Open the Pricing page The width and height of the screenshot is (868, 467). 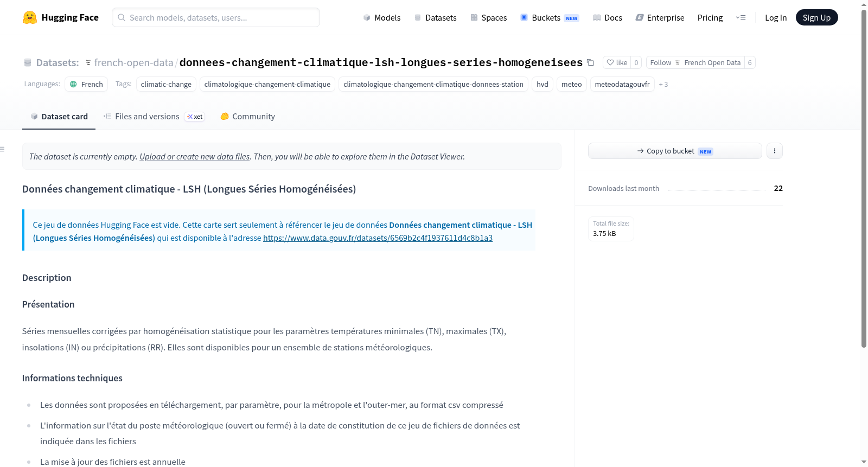pyautogui.click(x=710, y=17)
